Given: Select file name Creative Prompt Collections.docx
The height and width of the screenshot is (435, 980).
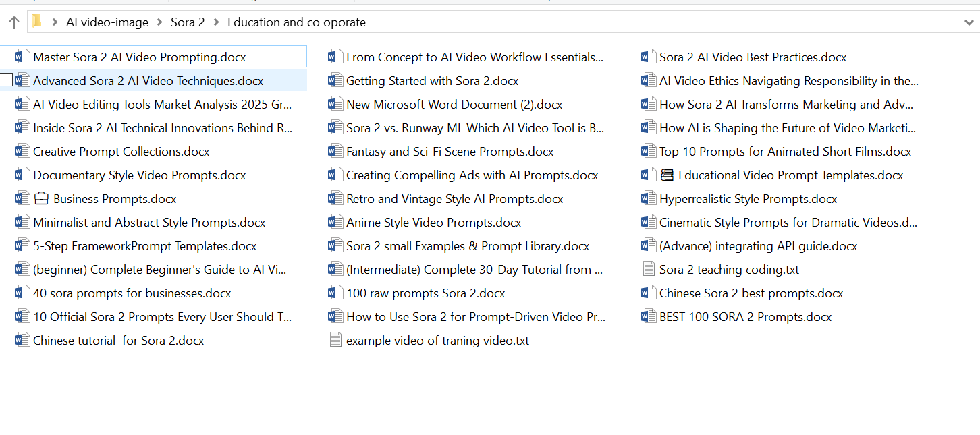Looking at the screenshot, I should pos(121,152).
